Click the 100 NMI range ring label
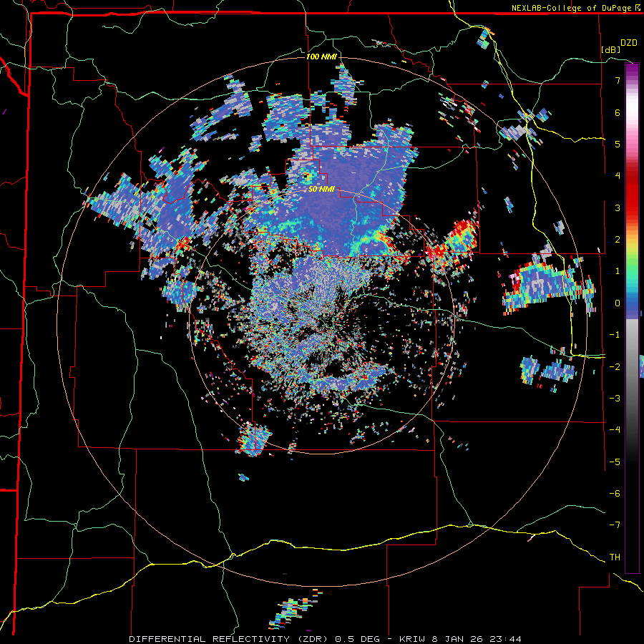Image resolution: width=644 pixels, height=644 pixels. coord(321,57)
